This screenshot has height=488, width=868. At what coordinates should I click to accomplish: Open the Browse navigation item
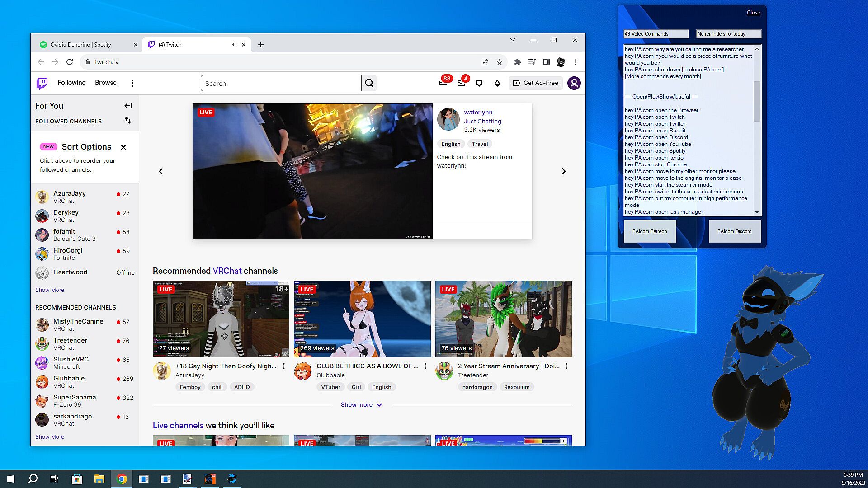(x=105, y=83)
